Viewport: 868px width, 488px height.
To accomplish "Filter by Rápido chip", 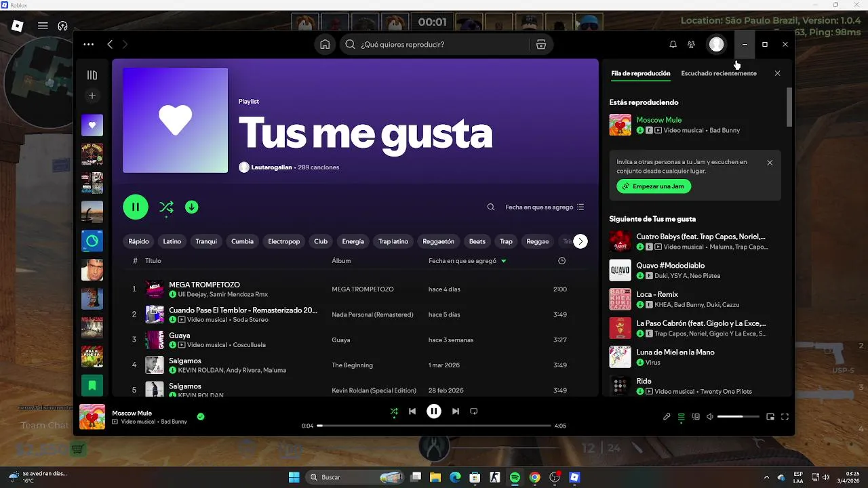I will [138, 241].
